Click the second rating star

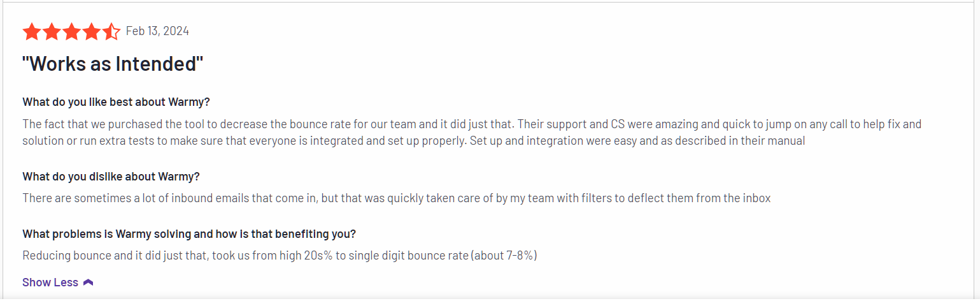pos(51,31)
